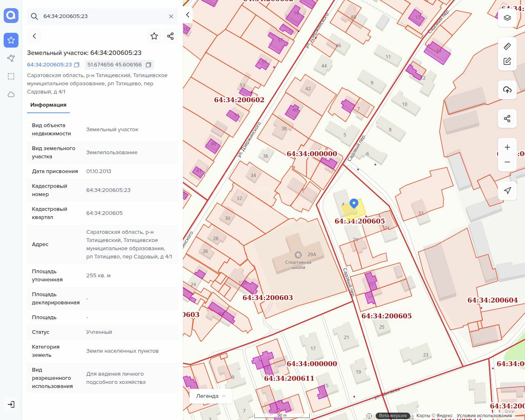Clear the search field
The width and height of the screenshot is (525, 420).
(x=171, y=16)
